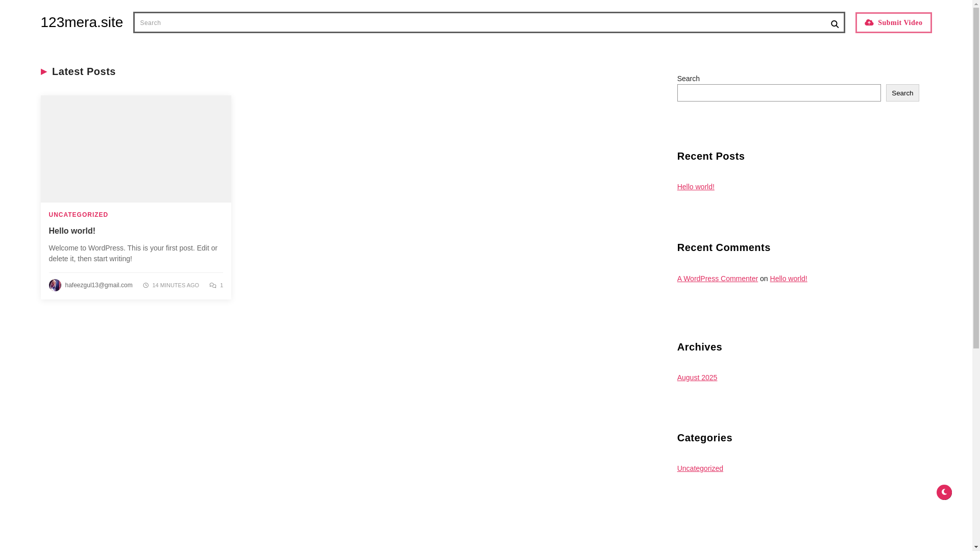980x551 pixels.
Task: Click the post excerpt Welcome to WordPress
Action: coord(133,254)
